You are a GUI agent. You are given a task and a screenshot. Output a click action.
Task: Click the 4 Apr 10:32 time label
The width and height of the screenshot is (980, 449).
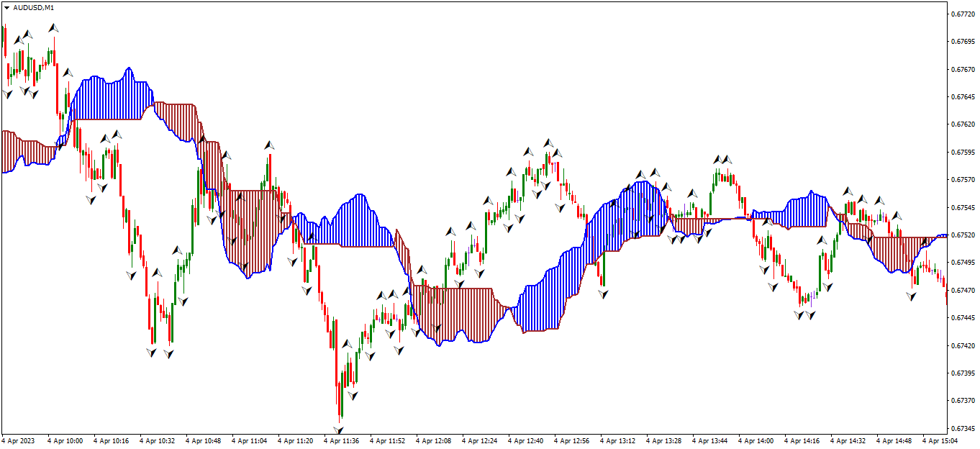click(x=157, y=440)
